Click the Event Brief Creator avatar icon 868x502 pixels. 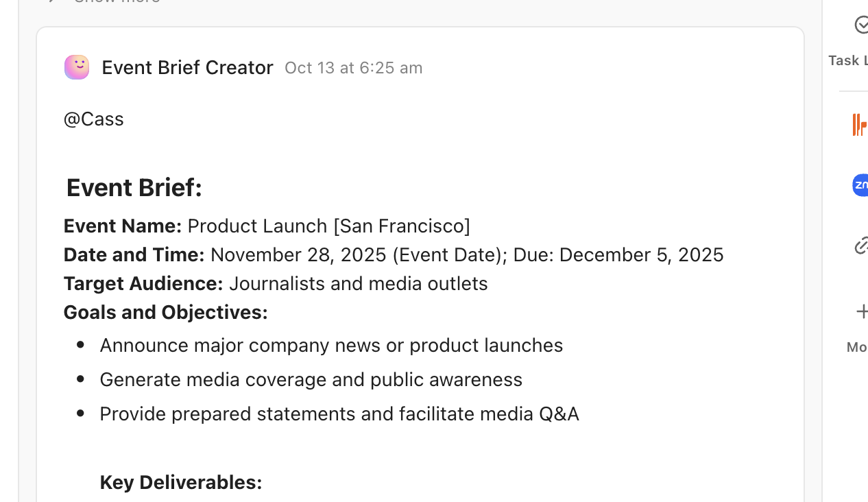[77, 67]
